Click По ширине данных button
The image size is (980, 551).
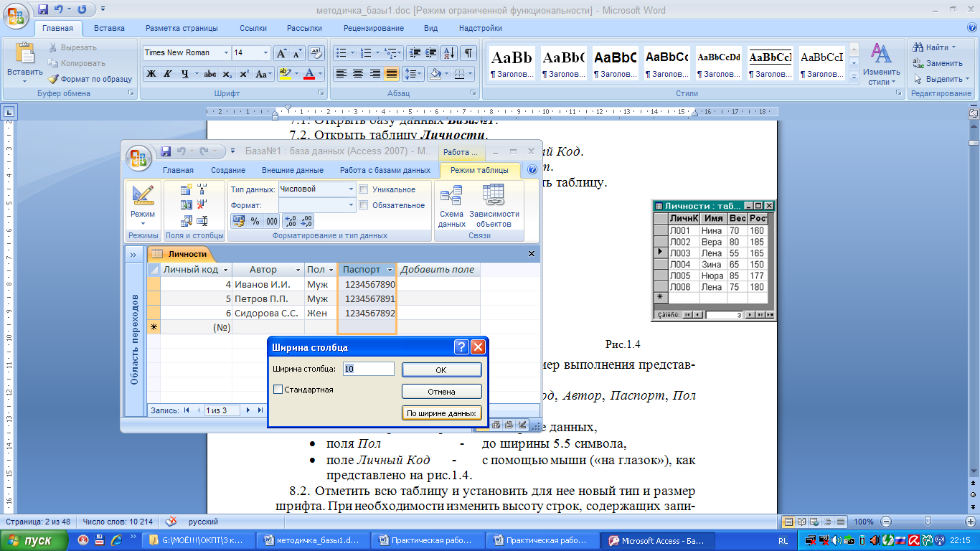click(x=441, y=413)
